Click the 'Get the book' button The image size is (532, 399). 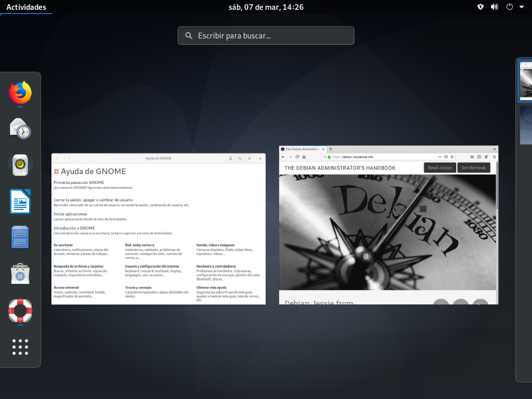(473, 168)
